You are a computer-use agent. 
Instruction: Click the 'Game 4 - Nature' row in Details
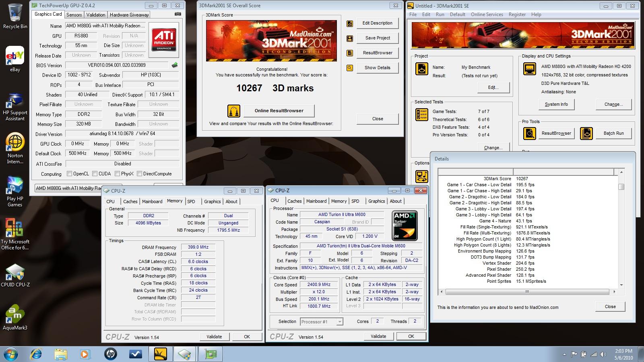(528, 221)
